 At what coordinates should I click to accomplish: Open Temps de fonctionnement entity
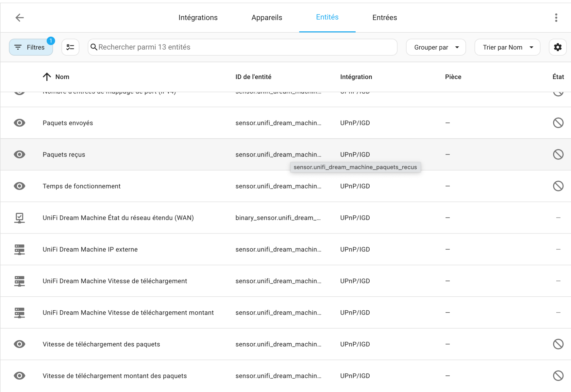[81, 186]
